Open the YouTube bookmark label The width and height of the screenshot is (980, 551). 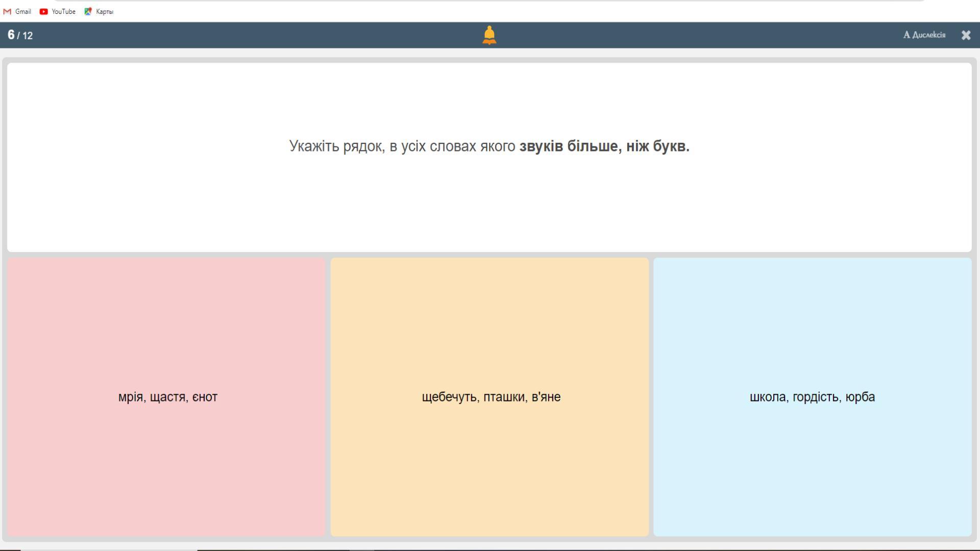pyautogui.click(x=63, y=11)
